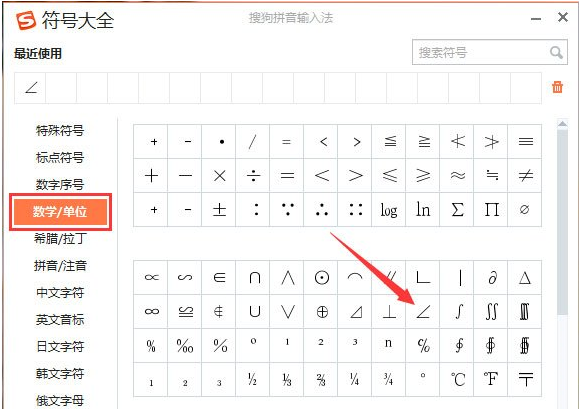Insert the capital Pi product symbol

pyautogui.click(x=491, y=210)
